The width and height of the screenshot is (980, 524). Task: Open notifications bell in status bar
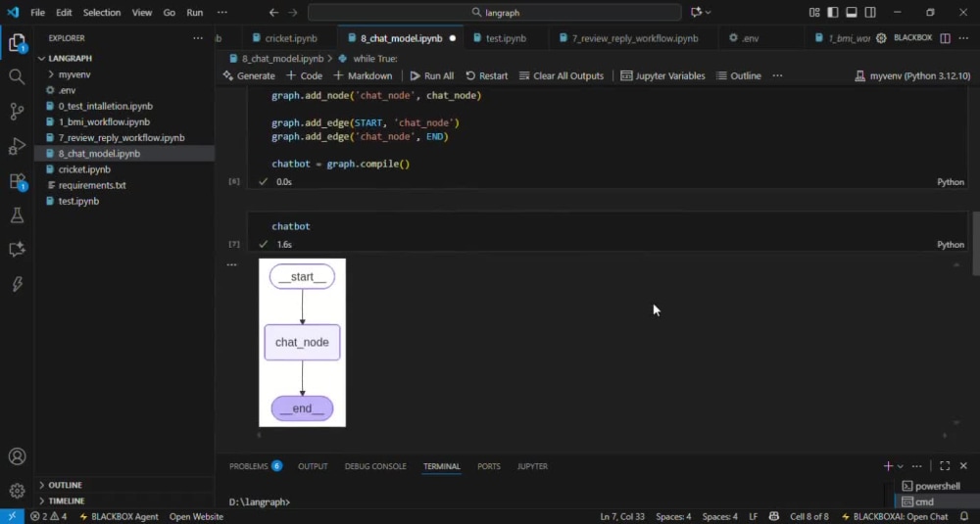tap(964, 516)
